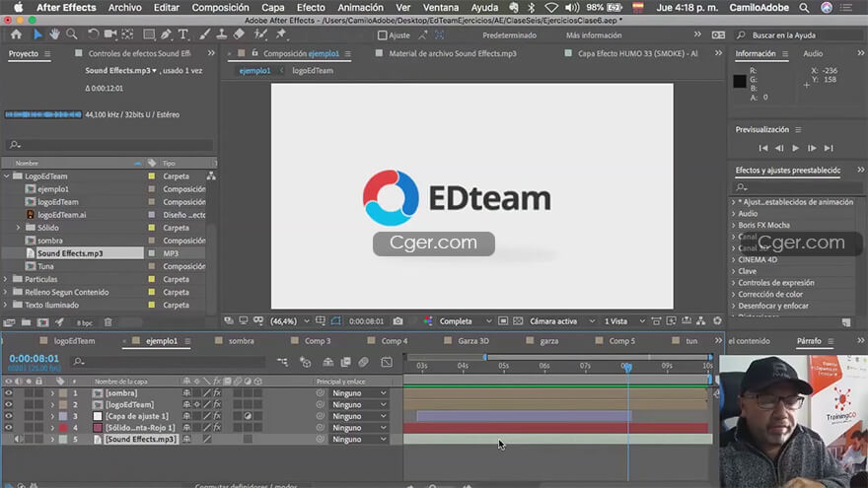Collapse the LogoEdTeam project folder
Viewport: 868px width, 488px height.
(7, 175)
